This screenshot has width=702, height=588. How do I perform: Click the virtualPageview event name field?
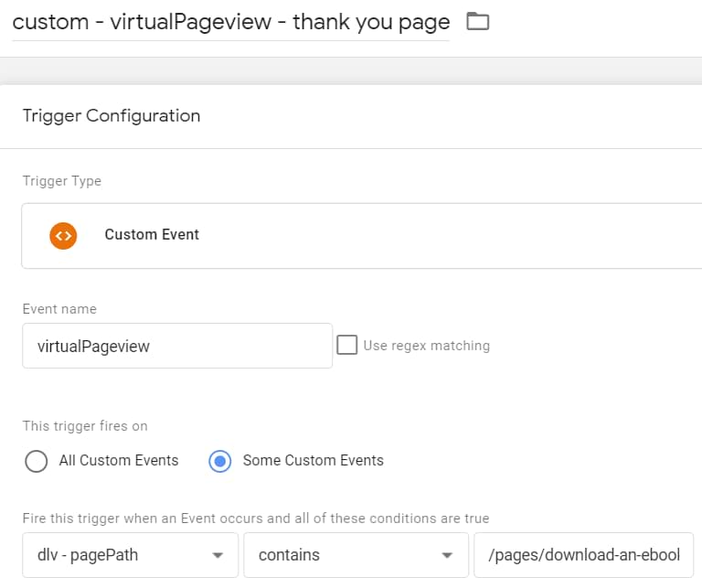tap(177, 346)
